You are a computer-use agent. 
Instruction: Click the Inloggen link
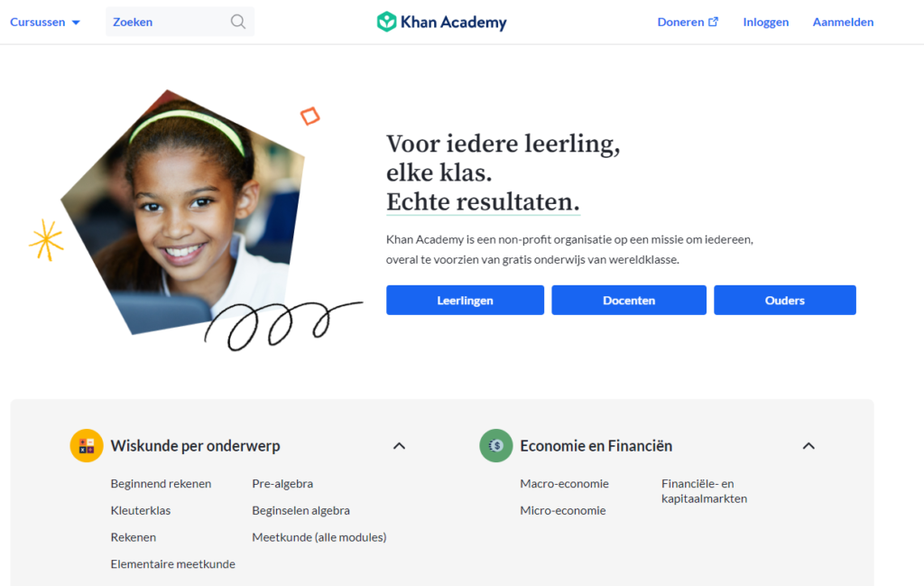click(x=765, y=22)
